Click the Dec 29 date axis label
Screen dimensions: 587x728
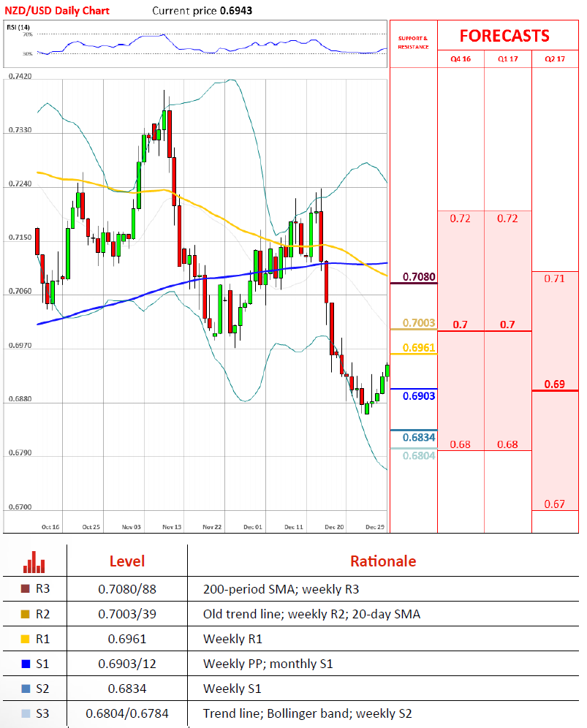point(375,527)
